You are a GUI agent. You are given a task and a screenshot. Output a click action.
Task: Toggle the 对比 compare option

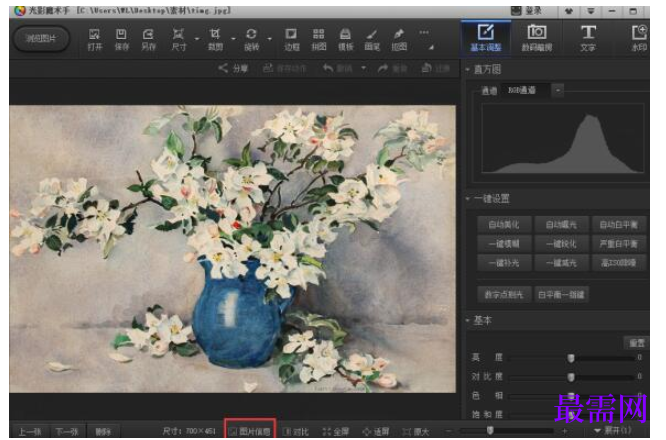296,432
